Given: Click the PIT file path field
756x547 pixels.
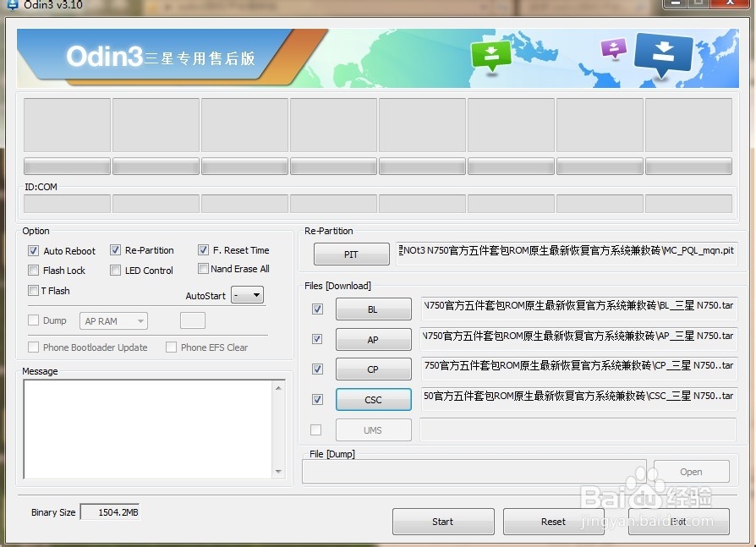Looking at the screenshot, I should [567, 254].
